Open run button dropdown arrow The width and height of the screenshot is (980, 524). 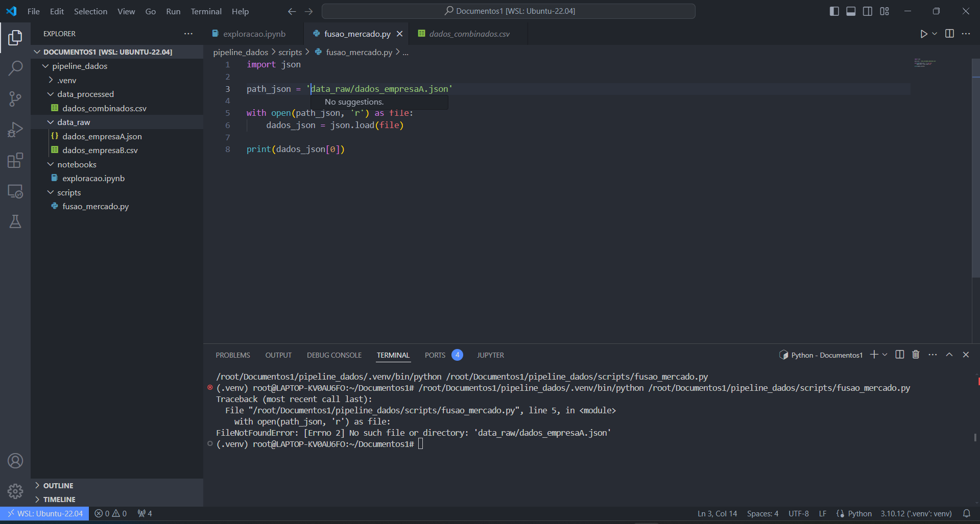coord(935,34)
